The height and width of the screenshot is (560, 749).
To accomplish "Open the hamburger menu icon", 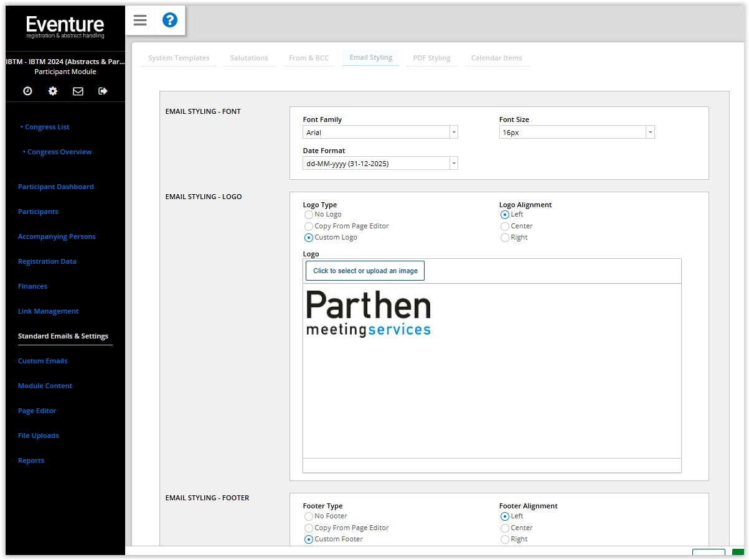I will [x=140, y=21].
